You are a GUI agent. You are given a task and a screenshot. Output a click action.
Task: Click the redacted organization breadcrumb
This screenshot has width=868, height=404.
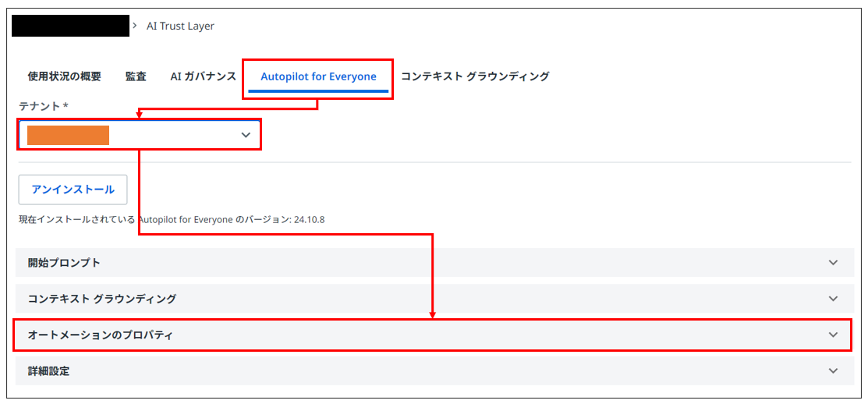[x=70, y=26]
